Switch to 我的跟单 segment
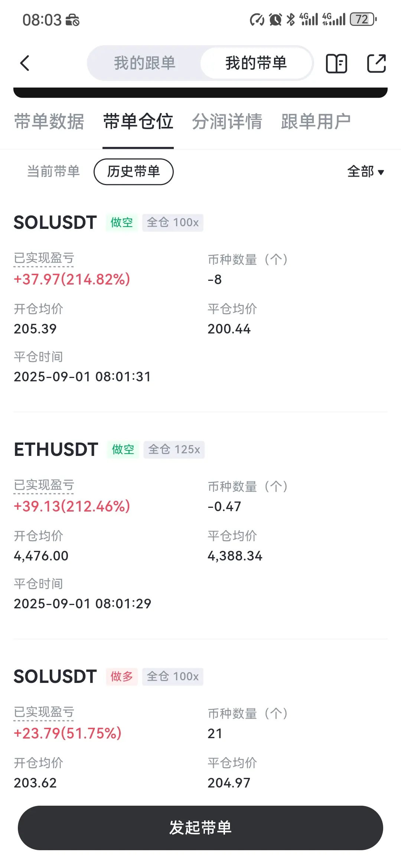 click(x=144, y=63)
